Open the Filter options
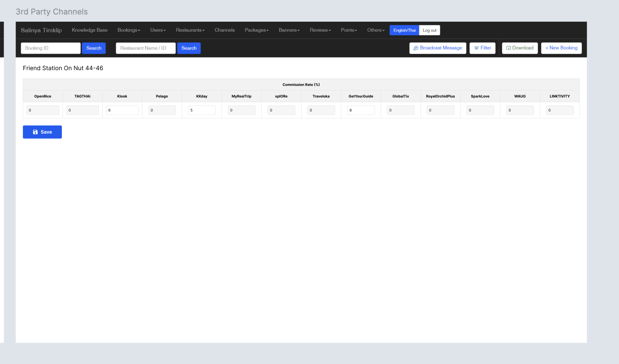 pos(482,48)
